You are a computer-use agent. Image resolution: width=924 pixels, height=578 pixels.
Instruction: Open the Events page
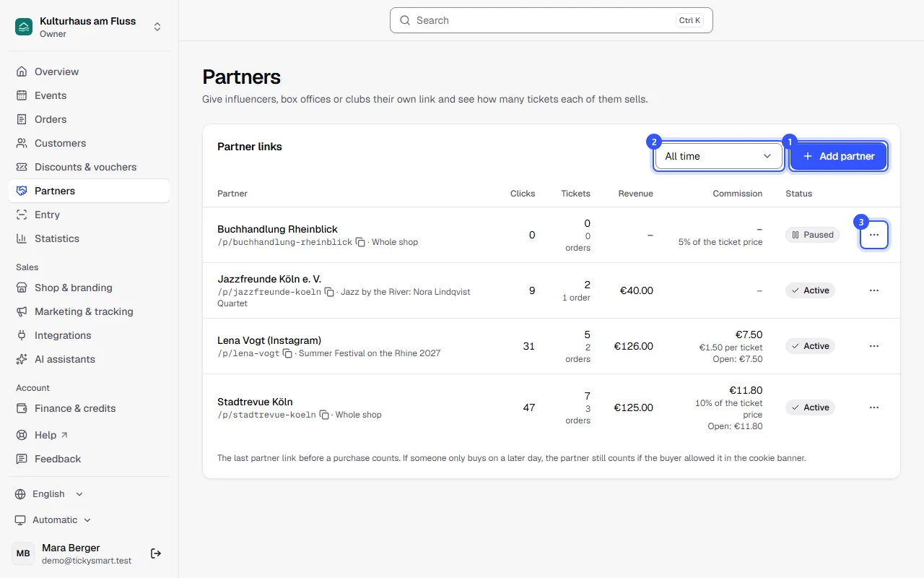(x=90, y=95)
